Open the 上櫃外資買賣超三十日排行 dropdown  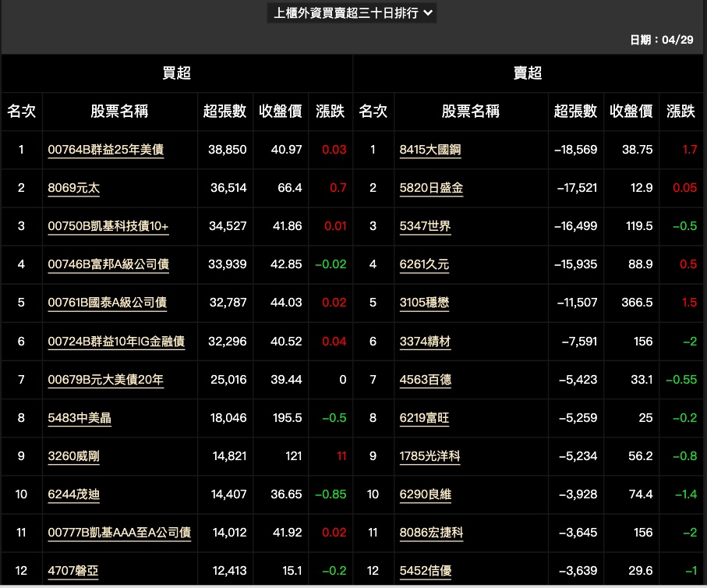(352, 13)
